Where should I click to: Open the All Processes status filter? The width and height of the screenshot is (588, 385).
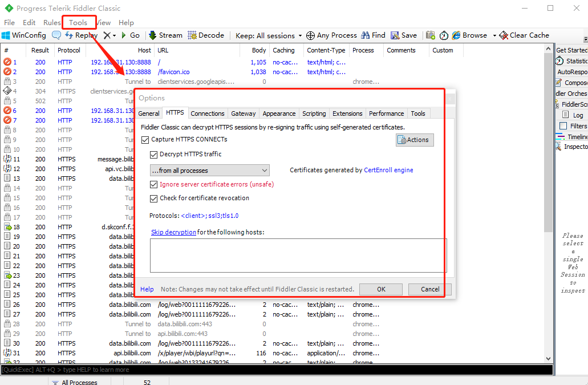[75, 382]
